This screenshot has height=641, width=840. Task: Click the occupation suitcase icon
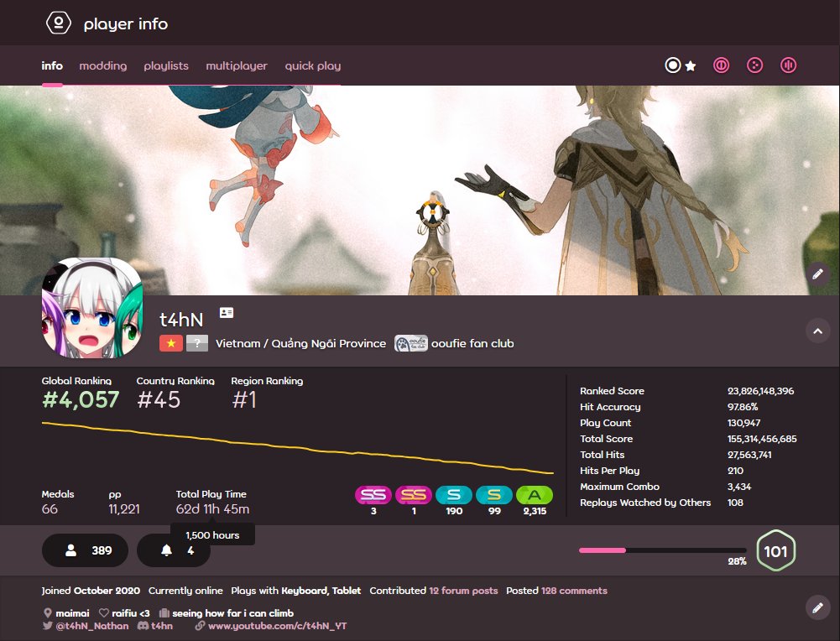pos(164,612)
